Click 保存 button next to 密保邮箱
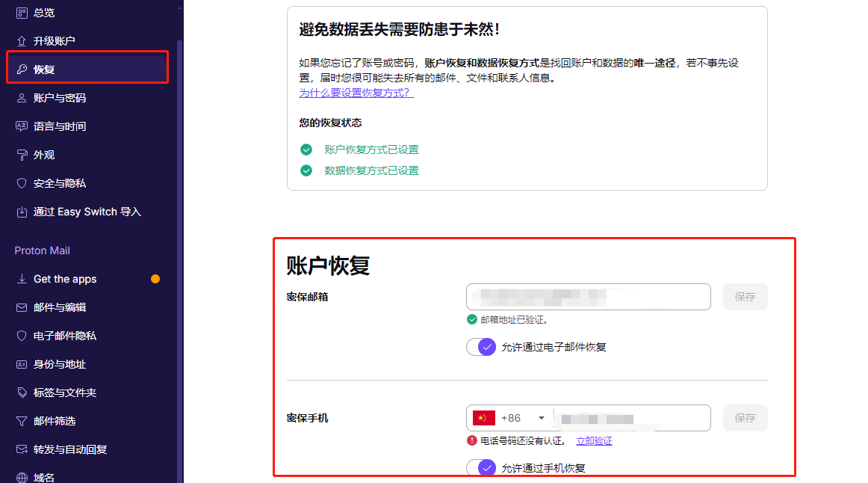 coord(745,297)
